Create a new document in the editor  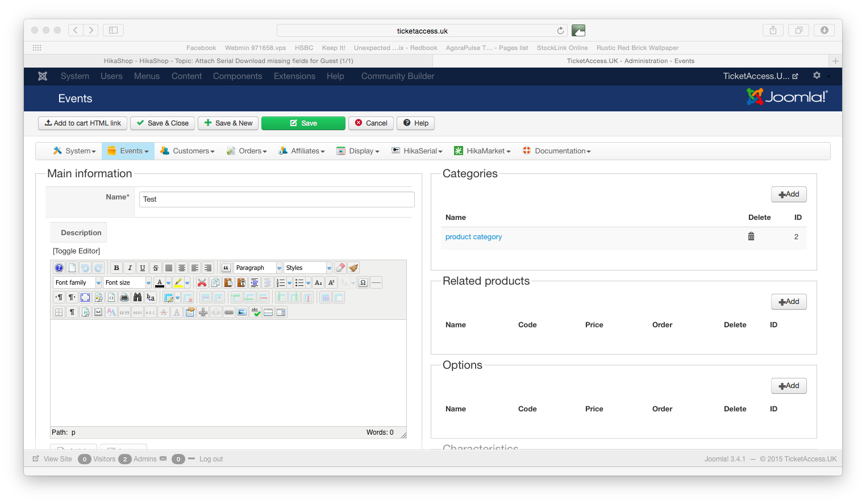[72, 268]
